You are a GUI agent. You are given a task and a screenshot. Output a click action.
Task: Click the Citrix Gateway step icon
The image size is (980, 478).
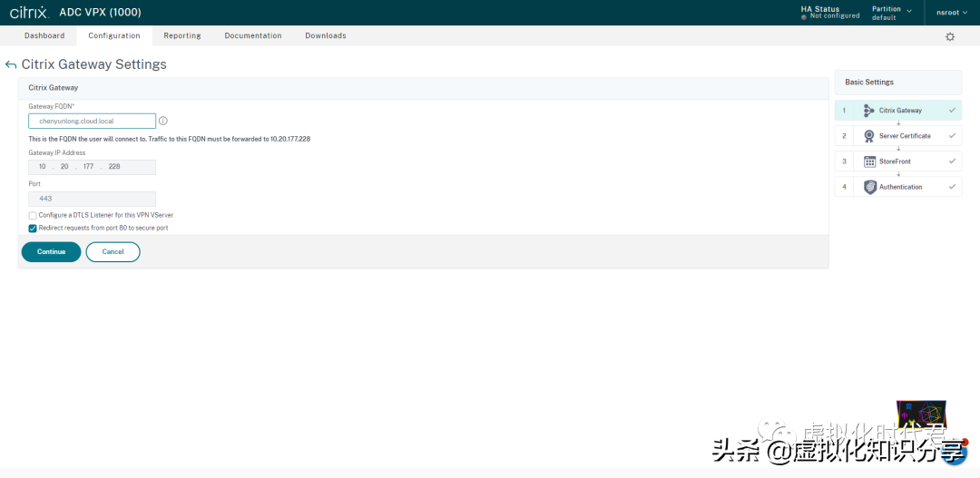click(868, 111)
